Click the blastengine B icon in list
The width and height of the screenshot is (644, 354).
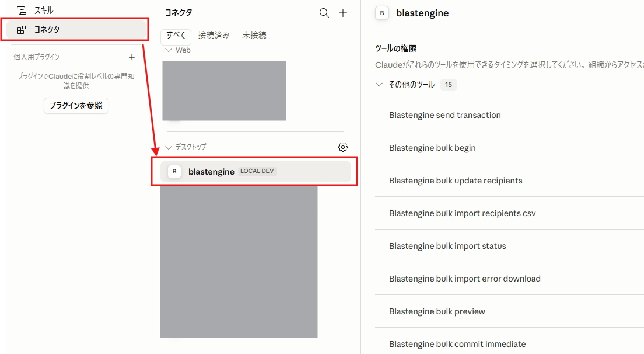tap(174, 171)
